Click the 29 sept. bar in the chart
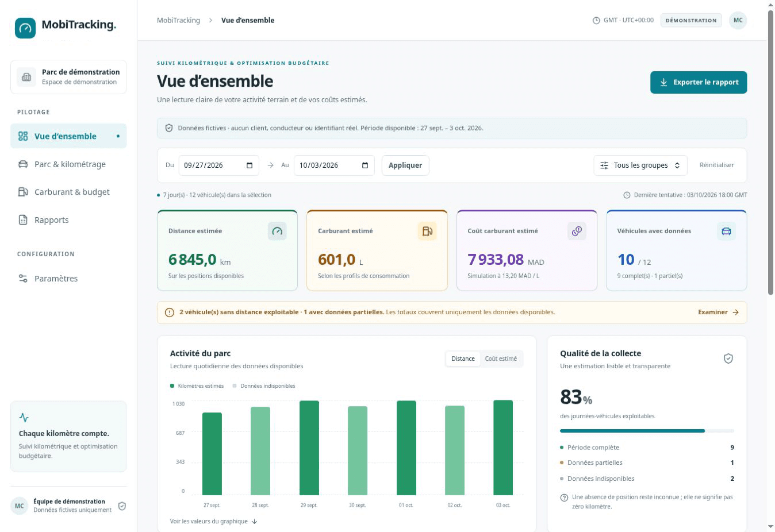 [x=309, y=448]
